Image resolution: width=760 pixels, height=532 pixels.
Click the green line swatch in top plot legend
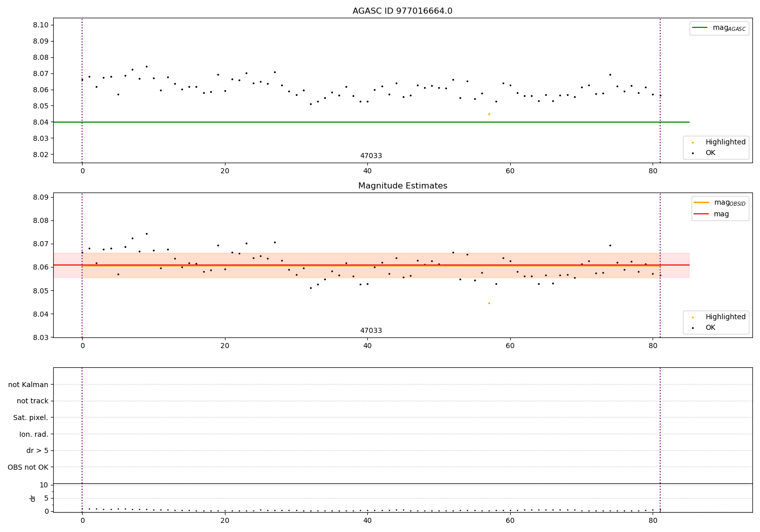coord(700,28)
